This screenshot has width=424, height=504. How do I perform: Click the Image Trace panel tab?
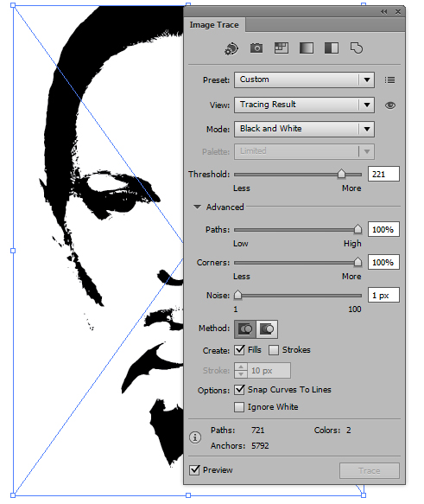click(x=214, y=25)
